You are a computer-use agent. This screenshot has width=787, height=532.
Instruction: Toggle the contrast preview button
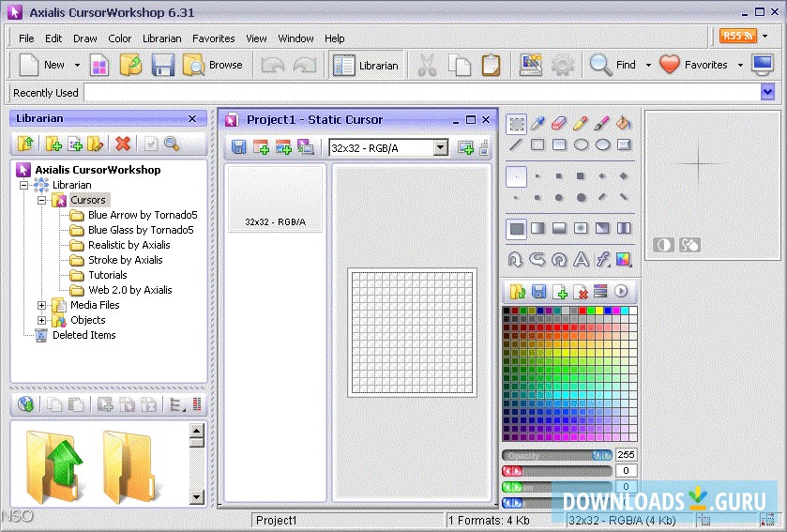pos(663,245)
